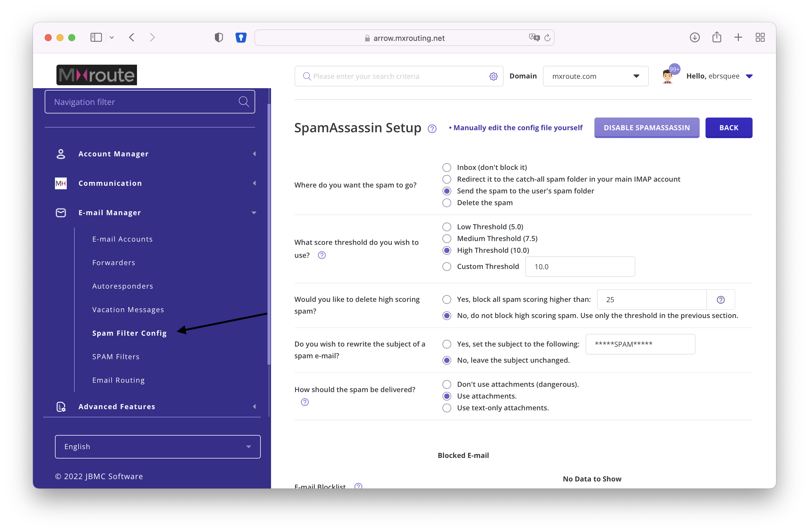Viewport: 809px width, 532px height.
Task: Select 'Delete the spam' radio option
Action: [x=447, y=203]
